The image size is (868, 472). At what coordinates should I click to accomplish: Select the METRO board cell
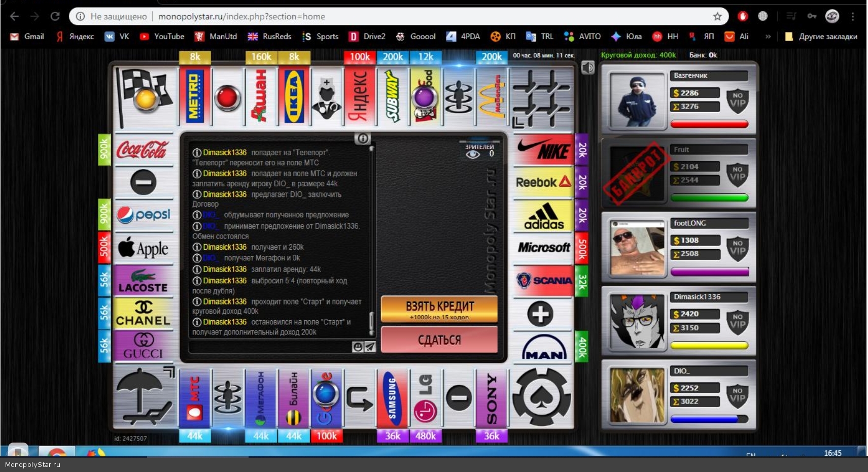(x=195, y=96)
